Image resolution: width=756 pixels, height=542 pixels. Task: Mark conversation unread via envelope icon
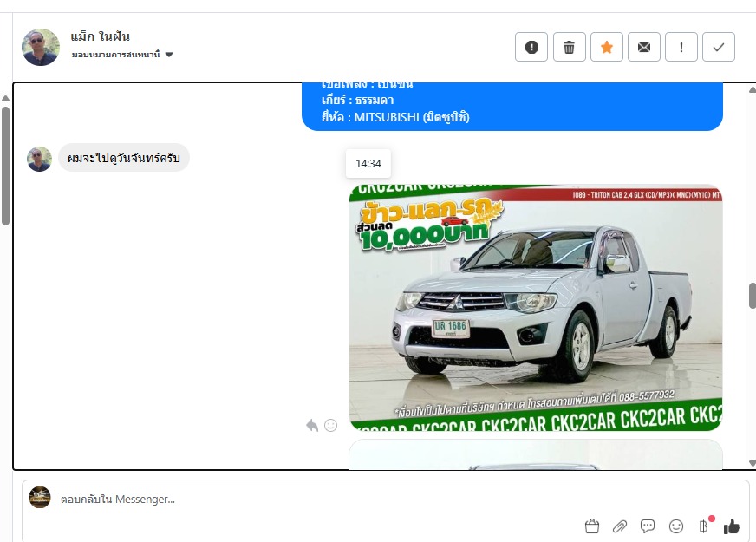[x=643, y=47]
